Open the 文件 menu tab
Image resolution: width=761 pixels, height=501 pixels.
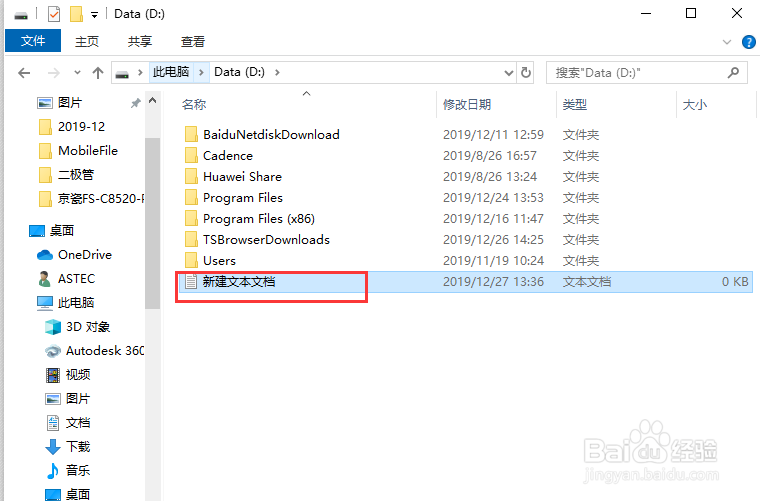(33, 41)
